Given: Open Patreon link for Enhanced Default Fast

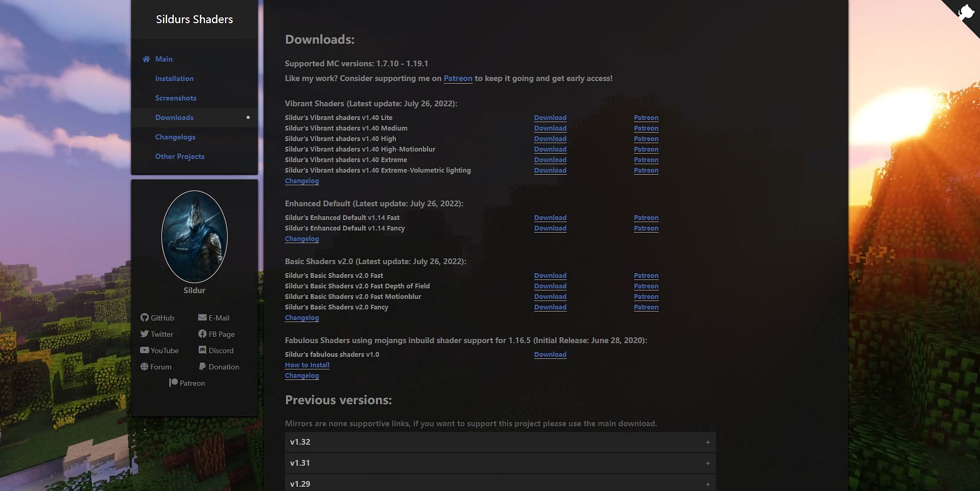Looking at the screenshot, I should (646, 218).
